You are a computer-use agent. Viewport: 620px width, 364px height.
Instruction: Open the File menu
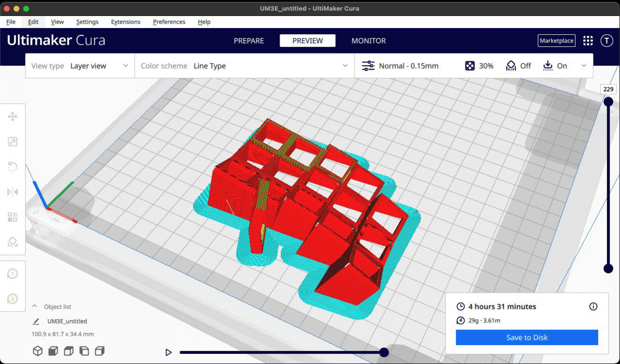click(11, 22)
